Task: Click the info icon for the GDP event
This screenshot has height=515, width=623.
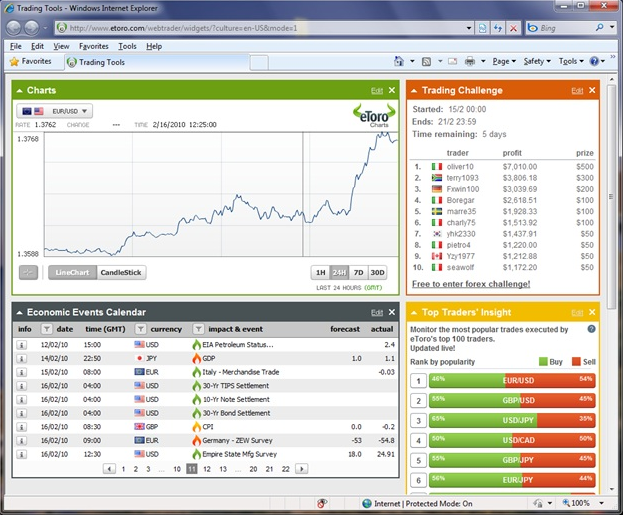Action: point(22,358)
